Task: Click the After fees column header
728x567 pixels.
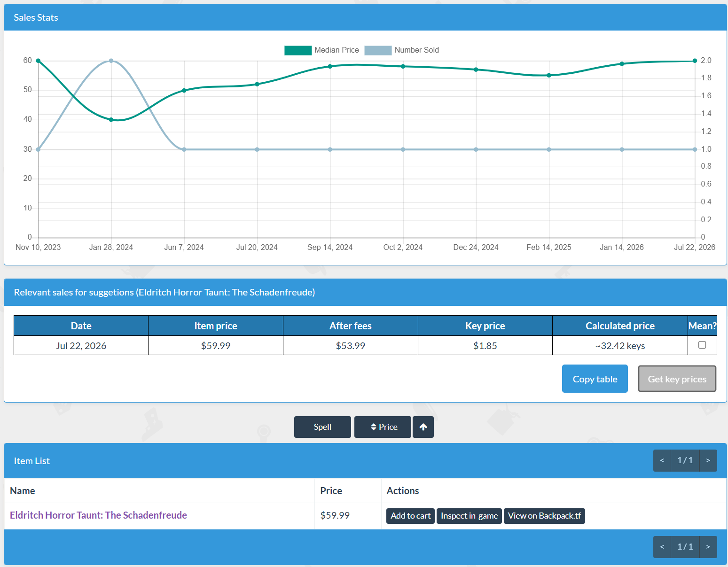Action: point(351,326)
